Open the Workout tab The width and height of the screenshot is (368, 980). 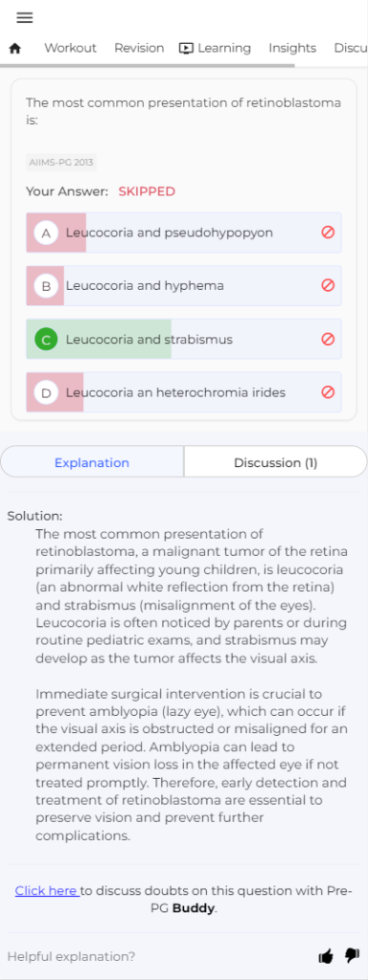[70, 48]
